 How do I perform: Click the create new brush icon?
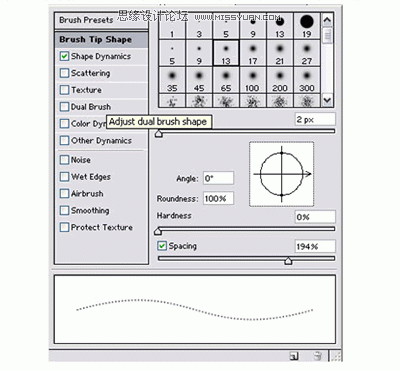[294, 356]
